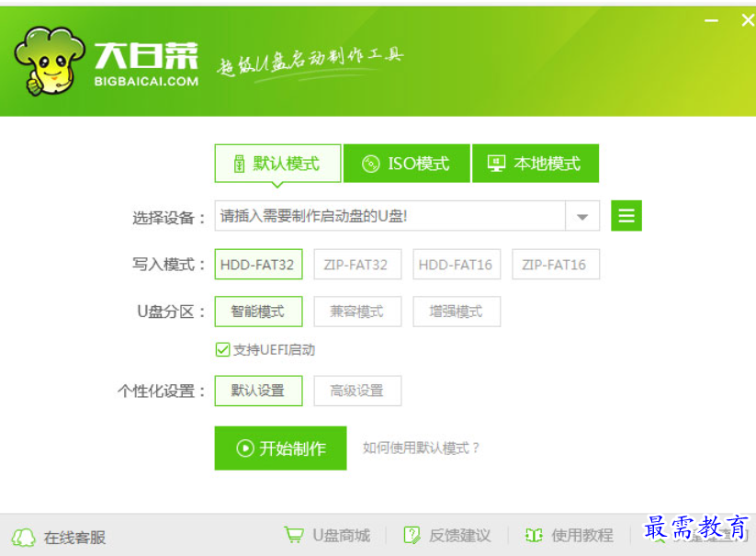Open 高级设置 personalization option
The image size is (756, 556).
pyautogui.click(x=357, y=391)
